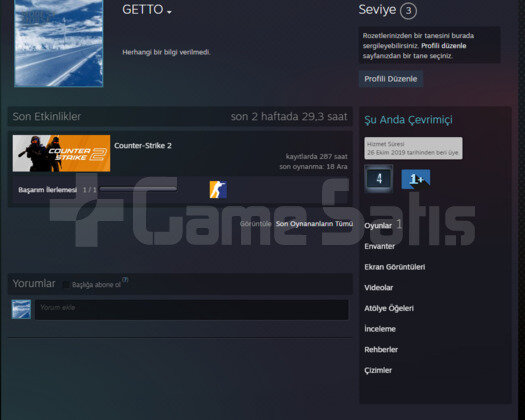
Task: Click the 'son 2 haftada 29,3 saat' text
Action: pyautogui.click(x=289, y=117)
